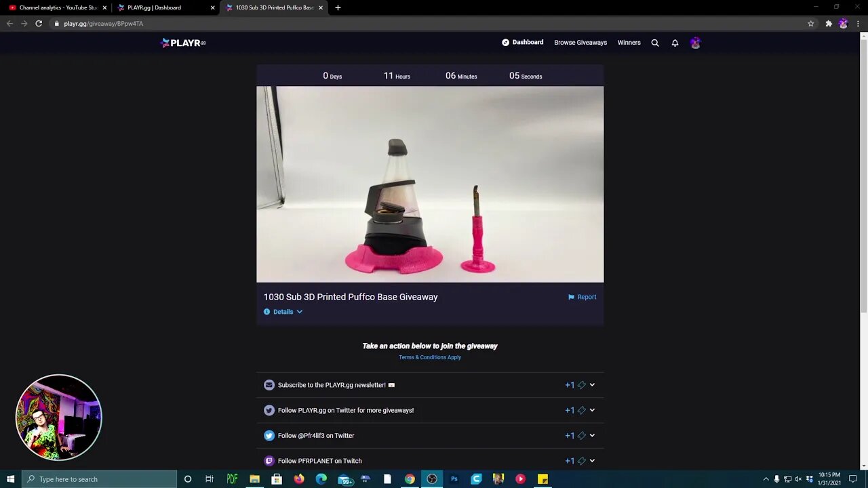Screen dimensions: 868x488
Task: Click the info icon next to Details
Action: 267,312
